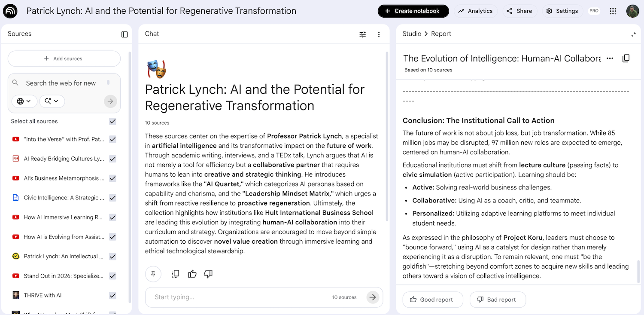Uncheck the AI Ready Bridging Cultures source
The image size is (644, 315).
tap(112, 159)
